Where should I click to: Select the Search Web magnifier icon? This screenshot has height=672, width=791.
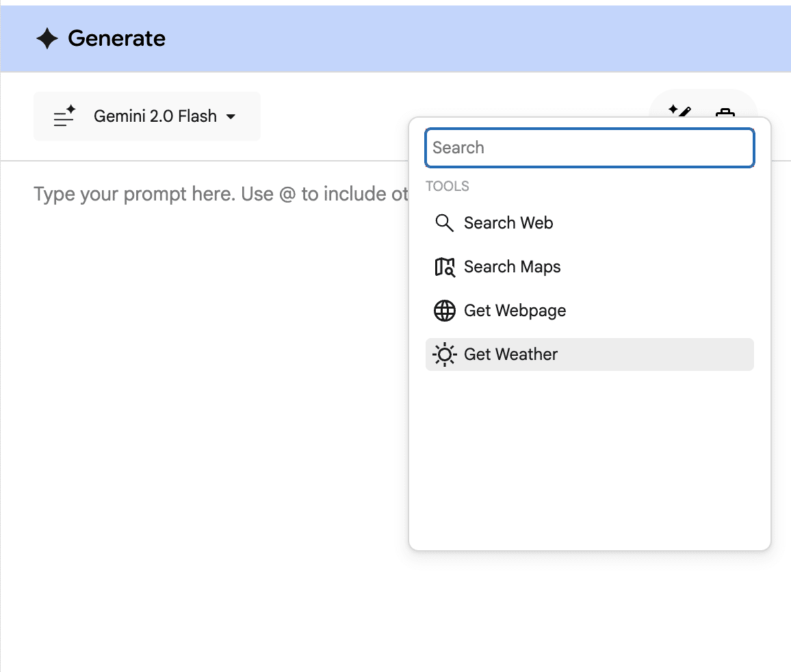[444, 222]
